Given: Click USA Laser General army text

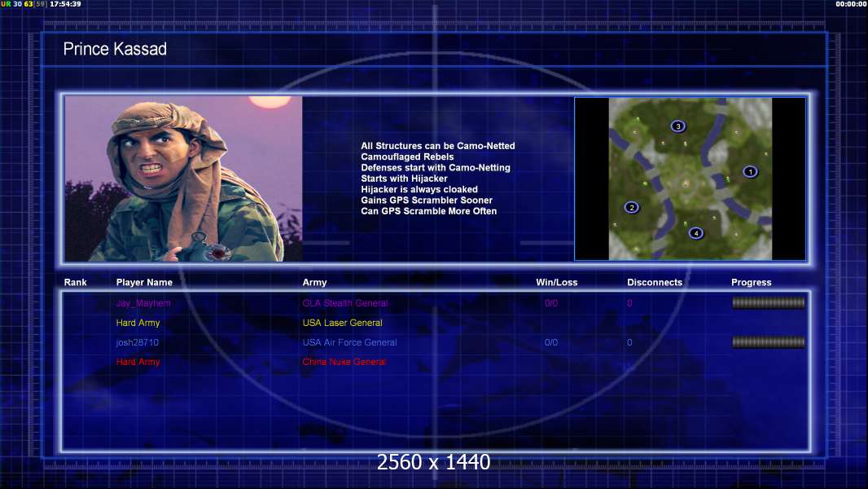Looking at the screenshot, I should tap(342, 323).
